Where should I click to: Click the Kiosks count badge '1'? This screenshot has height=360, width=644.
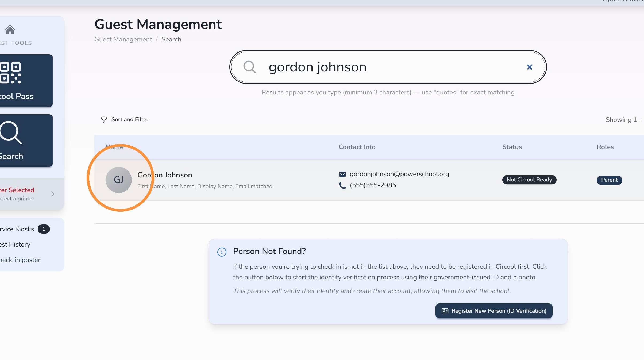tap(44, 229)
